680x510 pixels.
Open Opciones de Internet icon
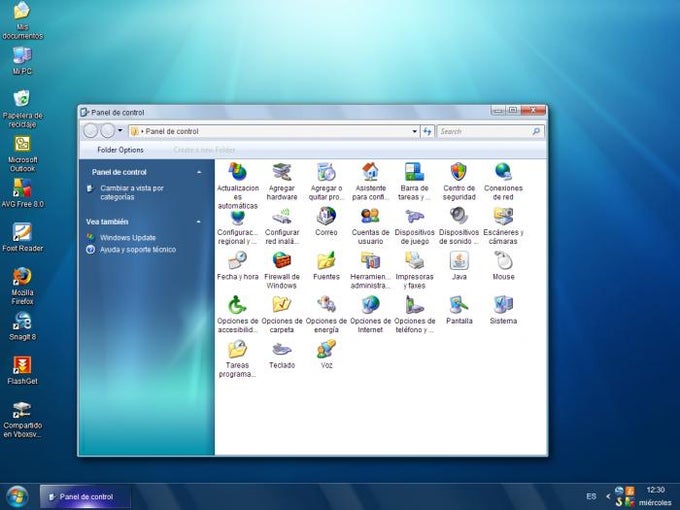(370, 305)
